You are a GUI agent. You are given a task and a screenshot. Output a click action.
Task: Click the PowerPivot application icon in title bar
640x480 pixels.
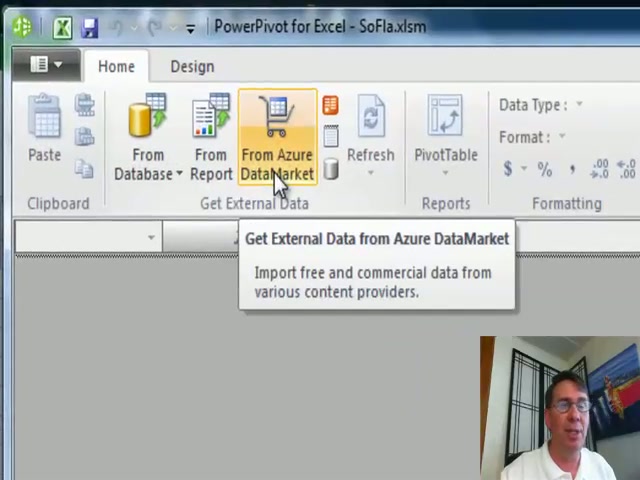(x=22, y=27)
